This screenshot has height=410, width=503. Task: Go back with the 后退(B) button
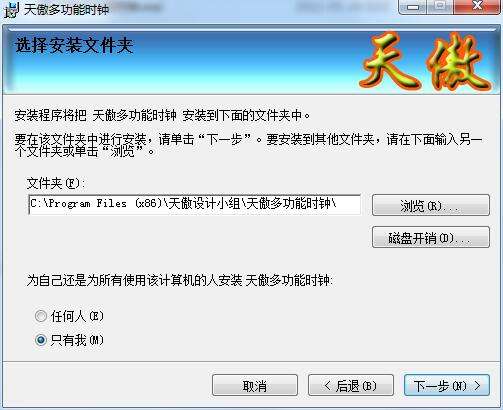point(351,385)
